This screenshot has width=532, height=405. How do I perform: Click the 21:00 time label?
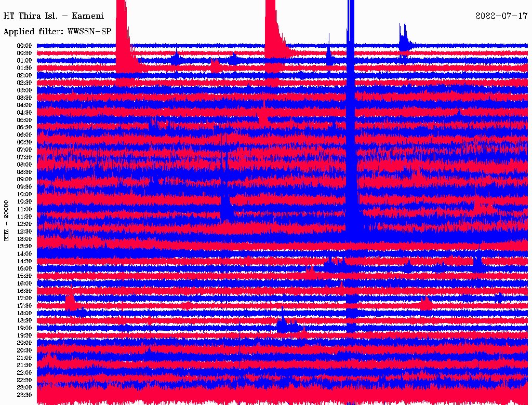[x=24, y=358]
